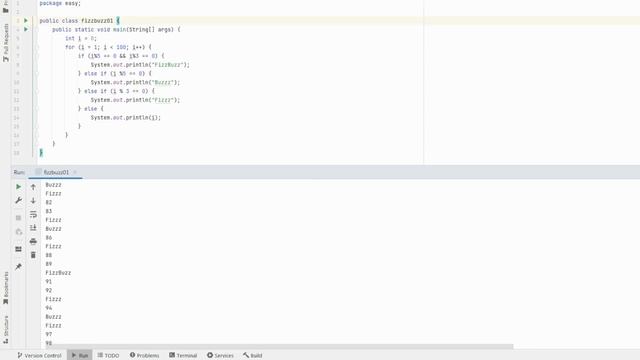
Task: Click the '91' line in console output
Action: (49, 282)
